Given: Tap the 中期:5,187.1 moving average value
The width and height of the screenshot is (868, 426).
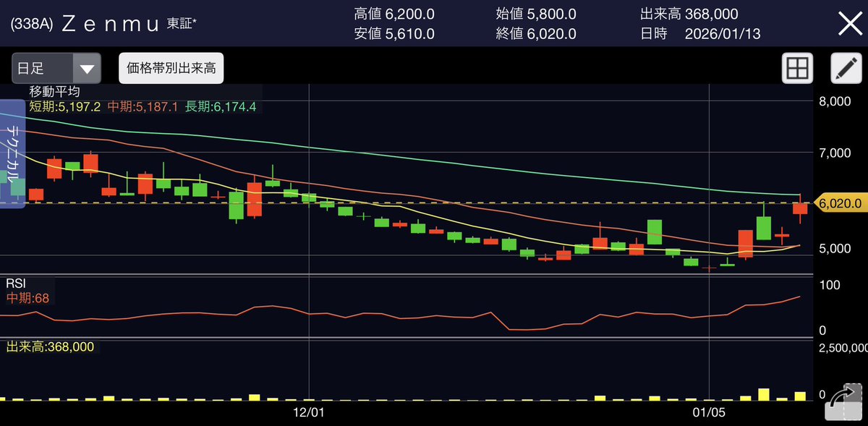Looking at the screenshot, I should [142, 106].
